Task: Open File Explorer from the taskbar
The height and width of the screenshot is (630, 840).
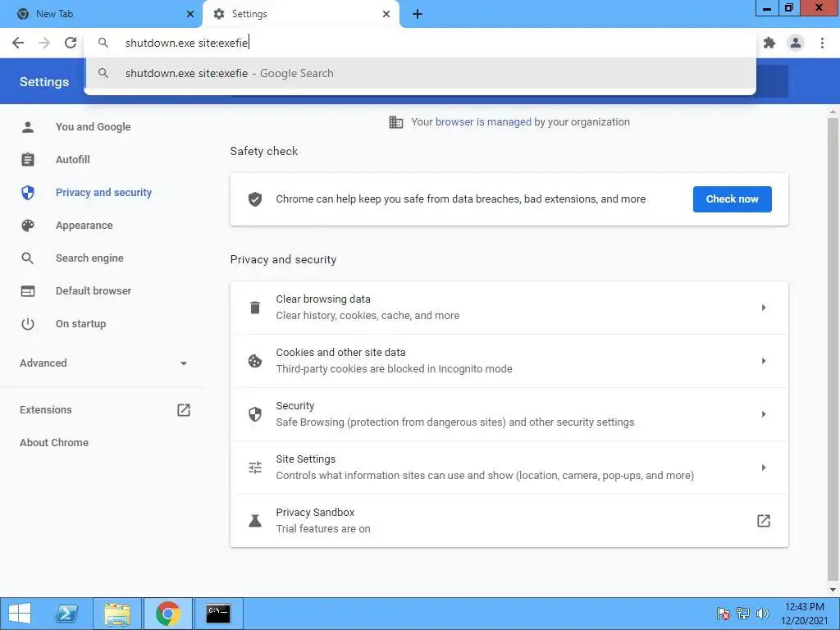Action: 117,614
